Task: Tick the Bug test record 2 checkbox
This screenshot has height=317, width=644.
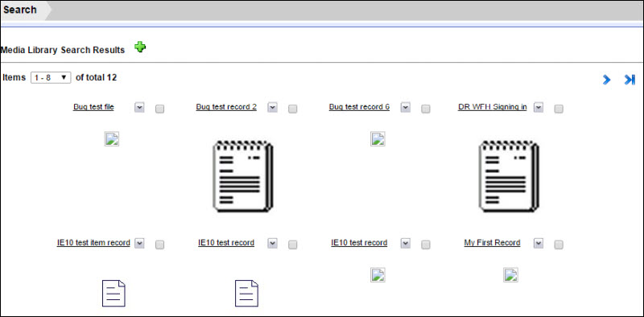Action: coord(292,109)
